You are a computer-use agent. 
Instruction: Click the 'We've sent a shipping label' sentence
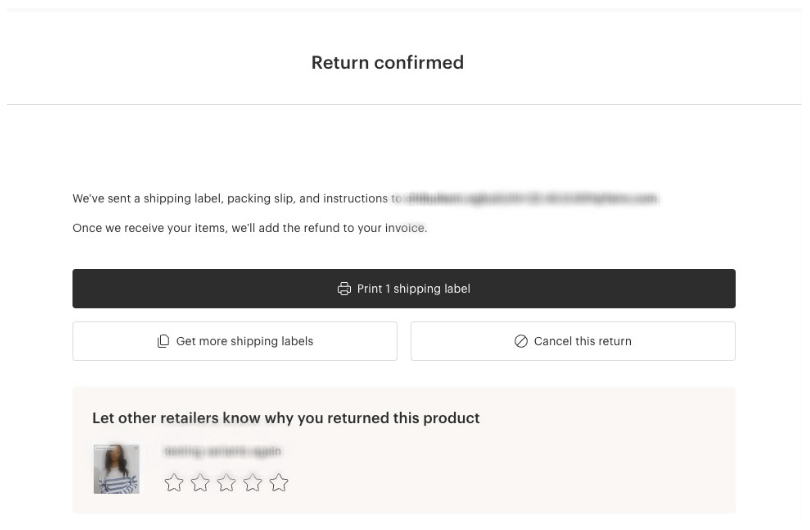230,199
